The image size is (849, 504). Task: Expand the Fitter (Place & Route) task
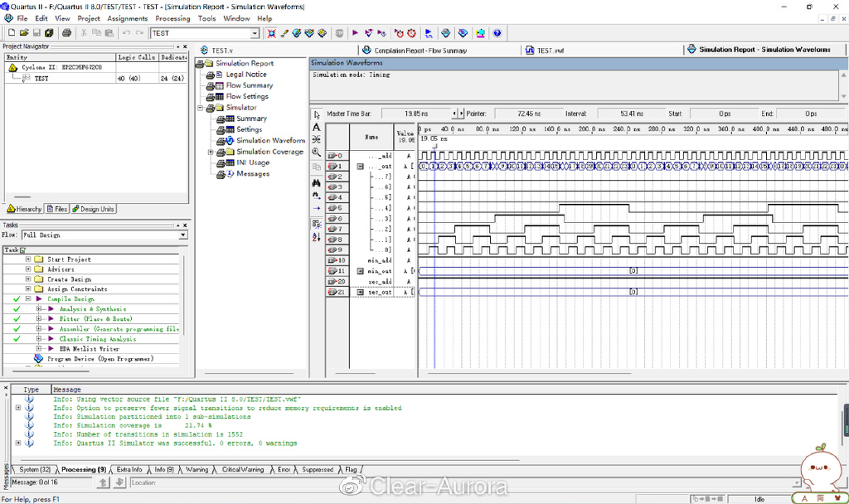[39, 319]
